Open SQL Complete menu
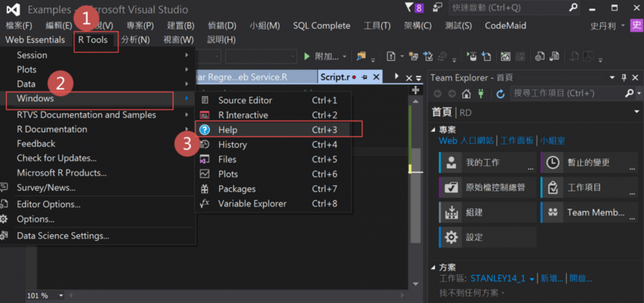The height and width of the screenshot is (303, 644). tap(321, 26)
